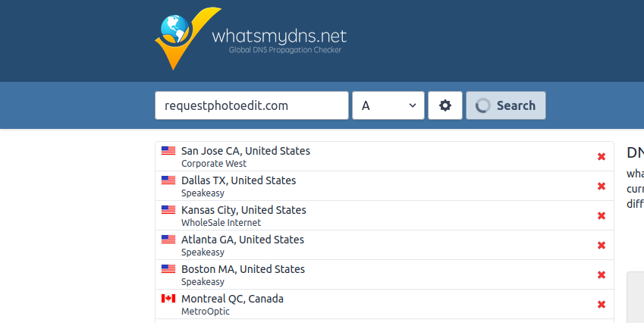
Task: Open the A record type dropdown
Action: click(x=388, y=105)
